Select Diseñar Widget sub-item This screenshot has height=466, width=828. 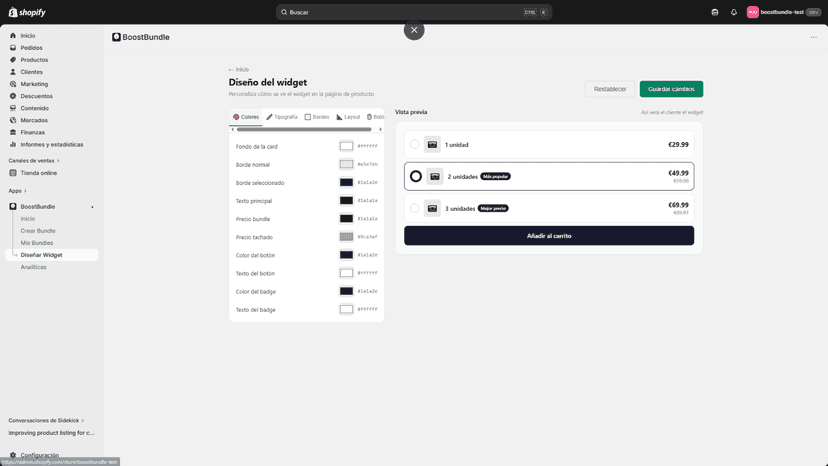[51, 255]
